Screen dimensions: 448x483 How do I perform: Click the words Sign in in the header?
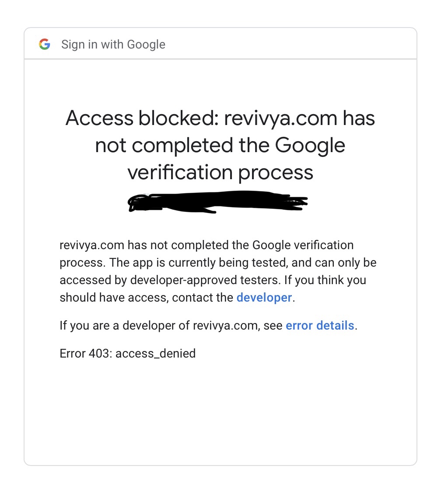[79, 45]
